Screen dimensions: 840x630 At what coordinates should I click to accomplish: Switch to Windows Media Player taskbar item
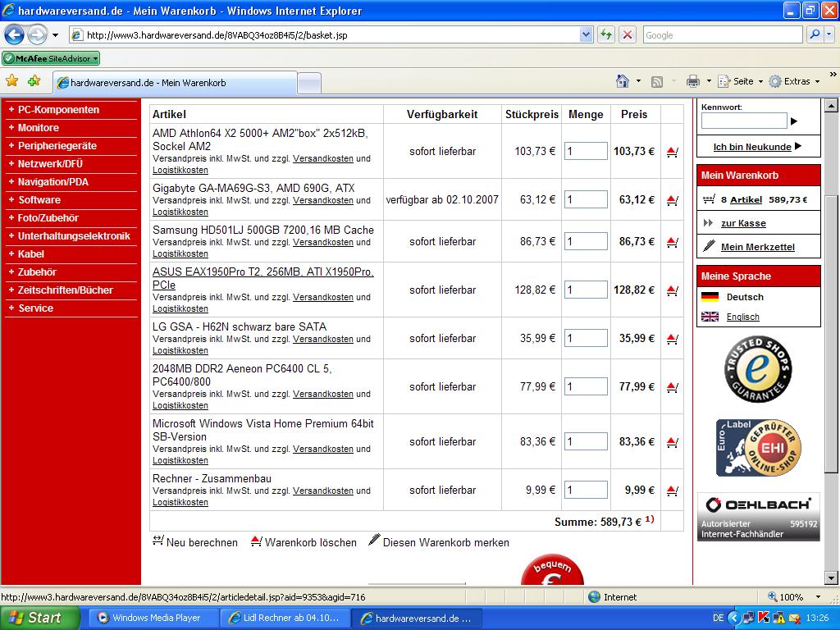tap(153, 618)
